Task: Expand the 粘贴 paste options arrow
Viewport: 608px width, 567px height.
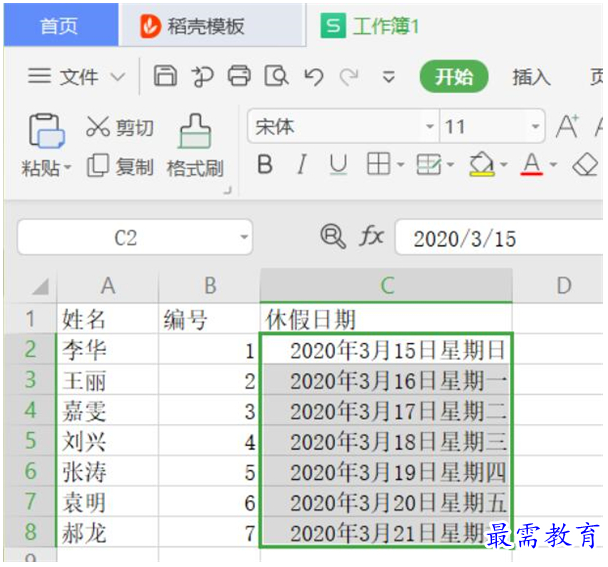Action: pos(67,168)
